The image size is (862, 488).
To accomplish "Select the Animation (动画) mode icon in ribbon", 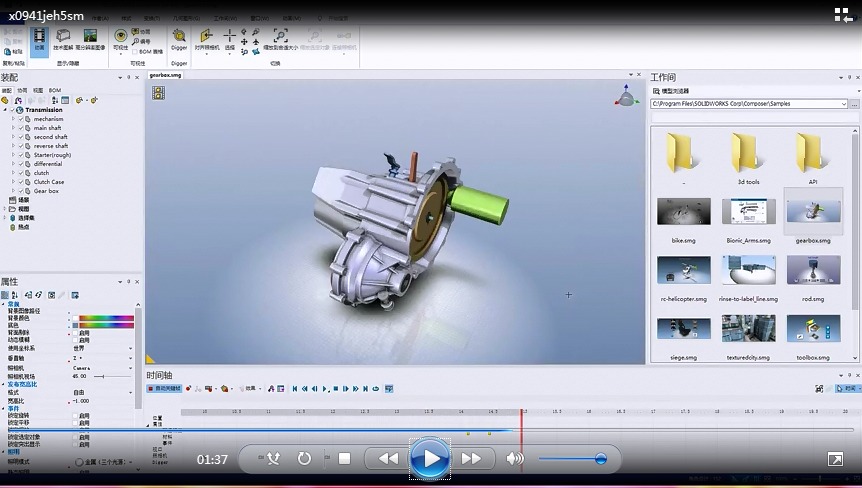I will (x=39, y=38).
